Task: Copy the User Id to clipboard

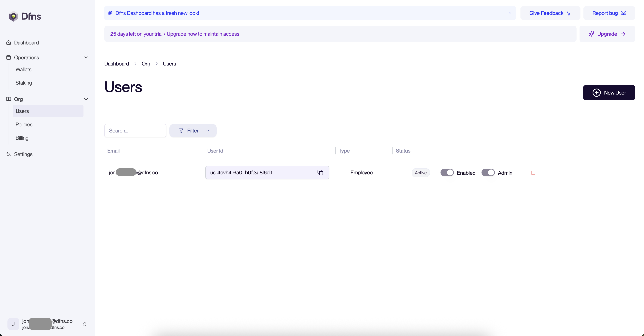Action: [x=320, y=172]
